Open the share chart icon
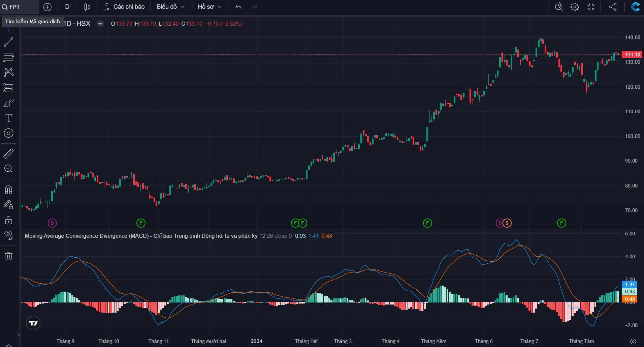644x347 pixels. (x=613, y=7)
